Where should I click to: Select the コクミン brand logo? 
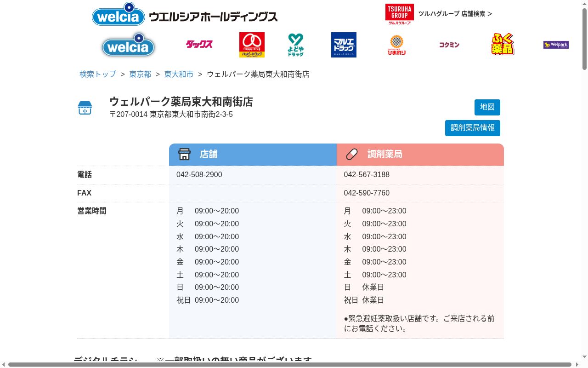(449, 45)
